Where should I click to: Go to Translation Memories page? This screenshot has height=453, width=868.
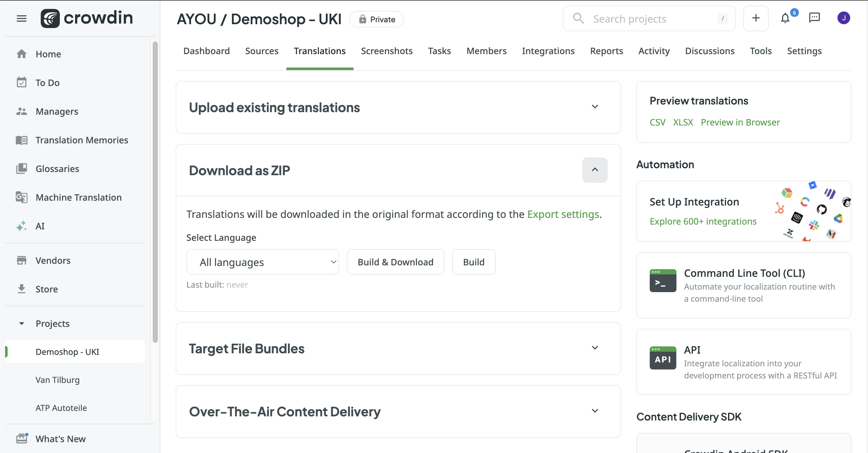tap(81, 140)
